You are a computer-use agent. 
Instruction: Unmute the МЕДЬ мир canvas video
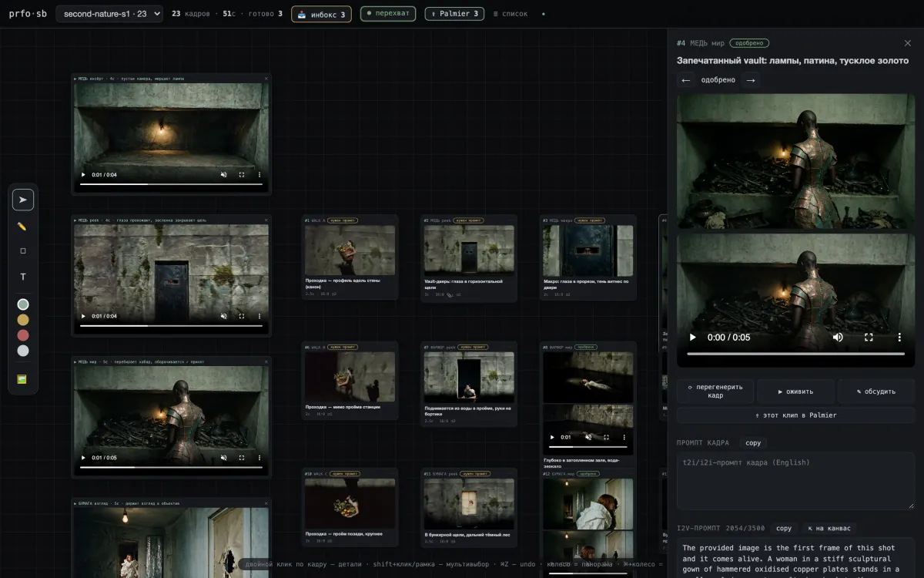click(x=224, y=458)
